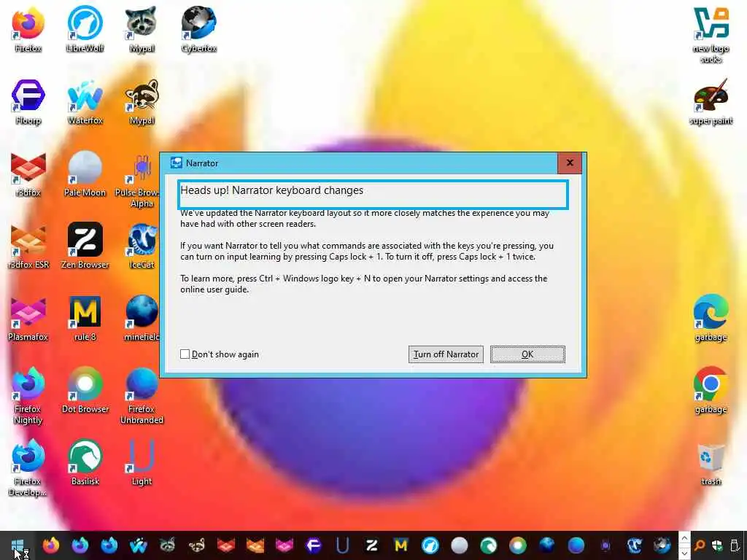Launch Dot Browser from the taskbar
The height and width of the screenshot is (560, 747).
[517, 545]
